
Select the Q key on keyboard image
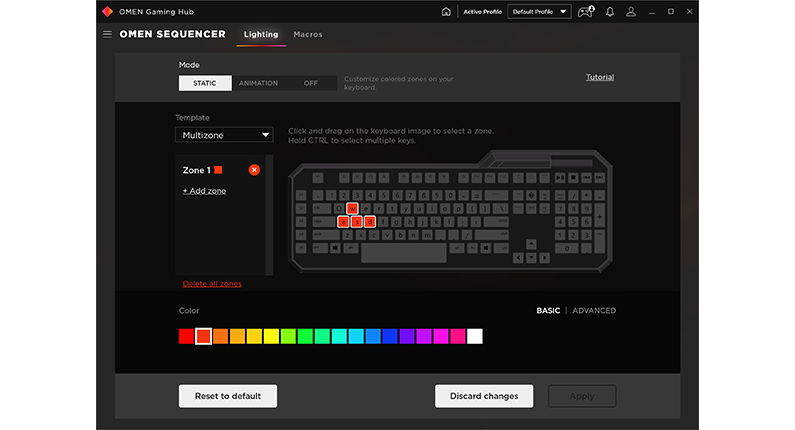tap(339, 208)
